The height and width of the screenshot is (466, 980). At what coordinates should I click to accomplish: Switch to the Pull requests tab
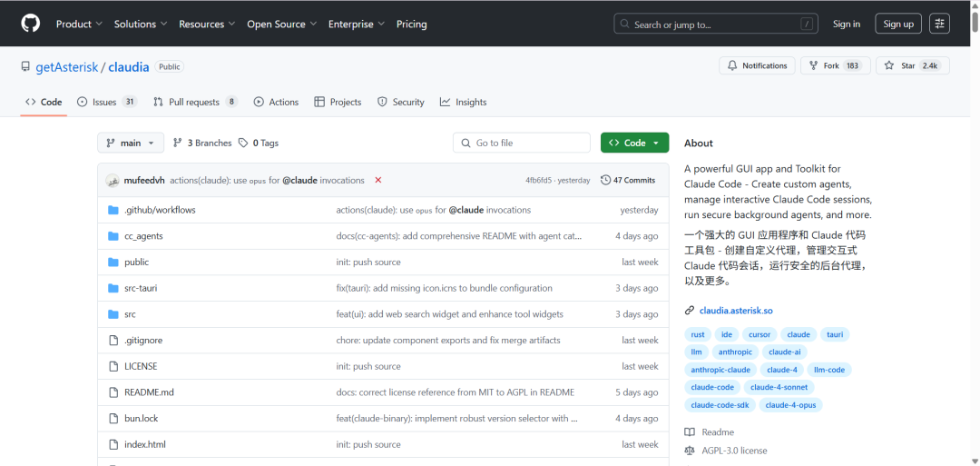(195, 102)
